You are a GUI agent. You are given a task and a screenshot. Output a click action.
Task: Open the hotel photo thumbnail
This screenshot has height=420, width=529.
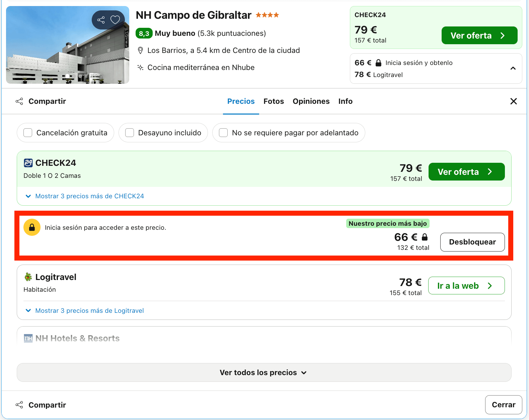pos(68,45)
